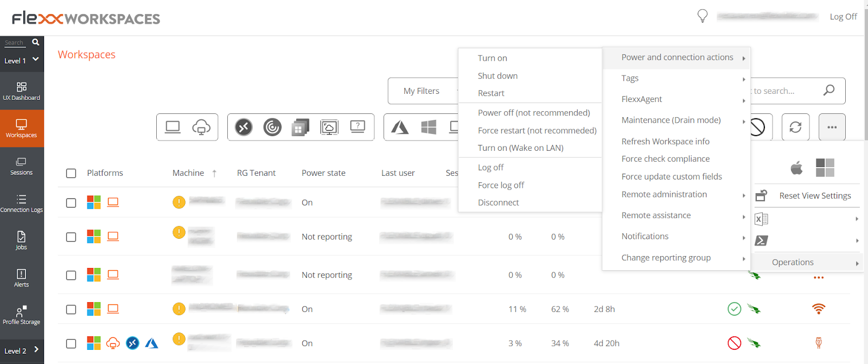This screenshot has height=364, width=868.
Task: Expand the Remote administration submenu
Action: click(x=676, y=195)
